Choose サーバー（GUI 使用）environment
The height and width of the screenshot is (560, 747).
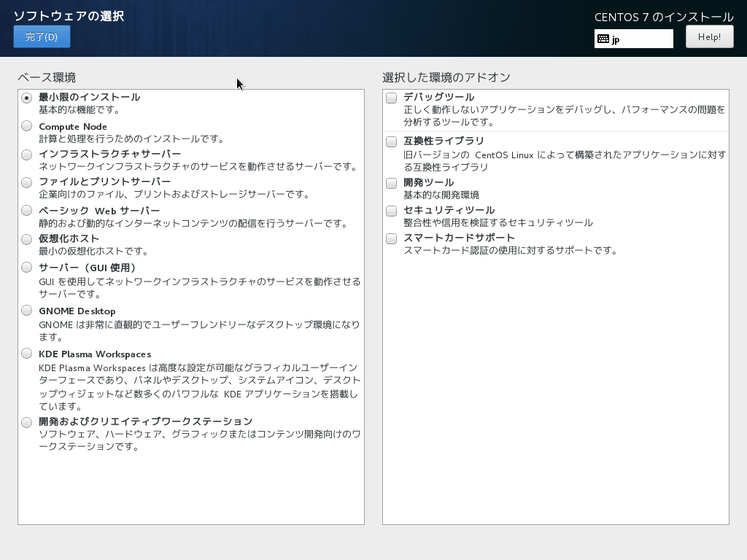pyautogui.click(x=27, y=268)
